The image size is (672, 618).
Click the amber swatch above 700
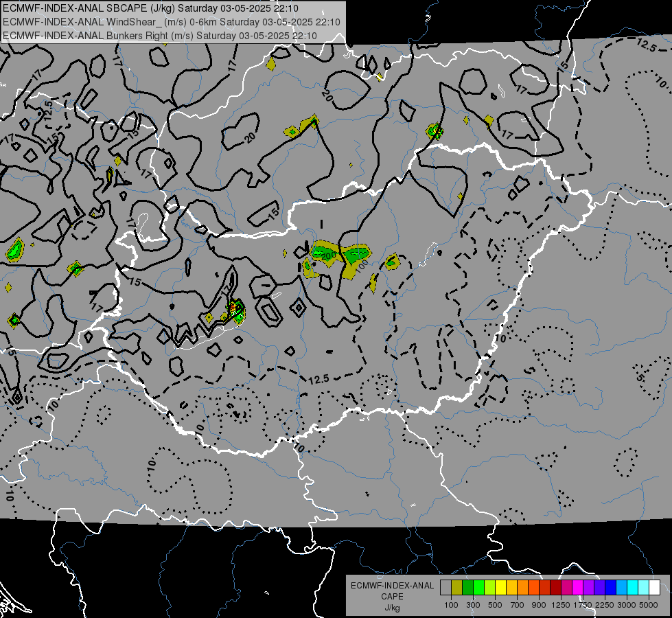[511, 588]
